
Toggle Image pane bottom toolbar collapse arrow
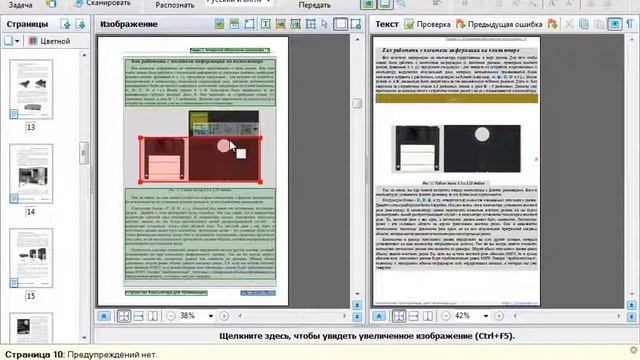coord(104,316)
